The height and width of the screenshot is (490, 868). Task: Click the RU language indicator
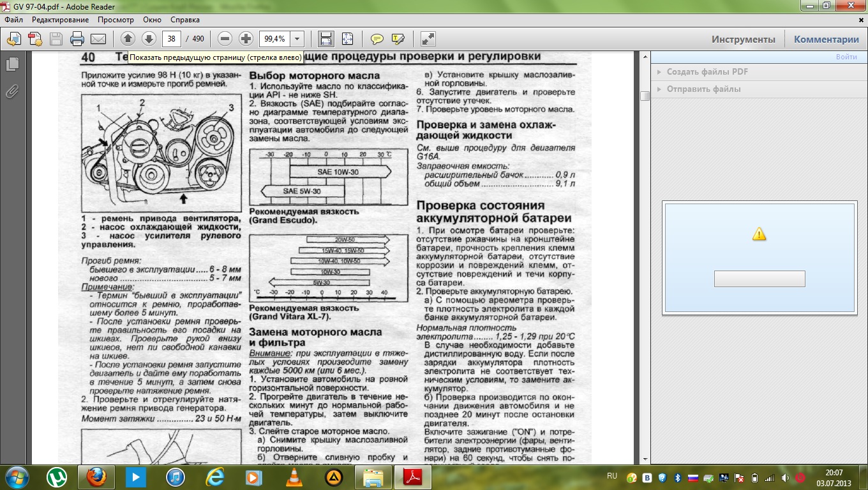[x=612, y=477]
